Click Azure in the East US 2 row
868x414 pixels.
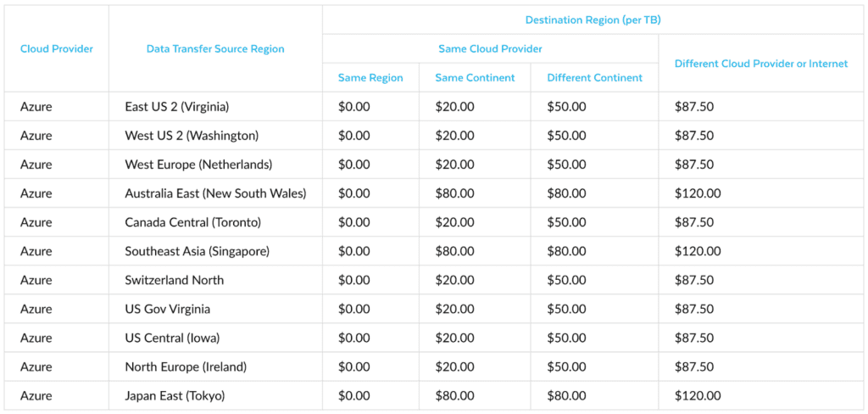[x=36, y=106]
